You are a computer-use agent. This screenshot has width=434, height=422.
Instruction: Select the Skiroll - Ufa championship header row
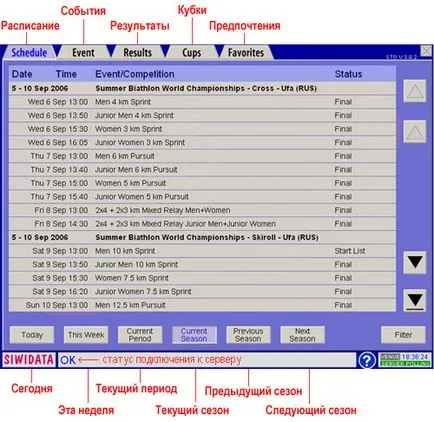[202, 237]
